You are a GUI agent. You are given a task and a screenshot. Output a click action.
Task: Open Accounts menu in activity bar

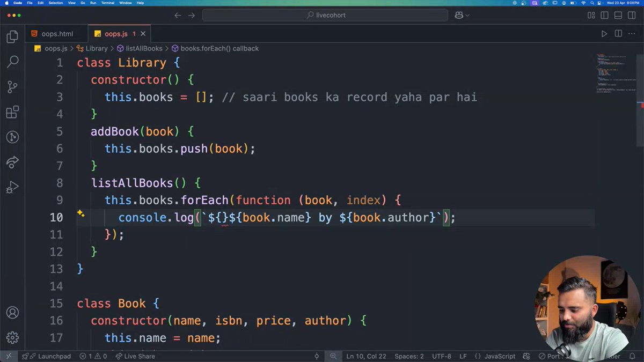click(x=12, y=313)
